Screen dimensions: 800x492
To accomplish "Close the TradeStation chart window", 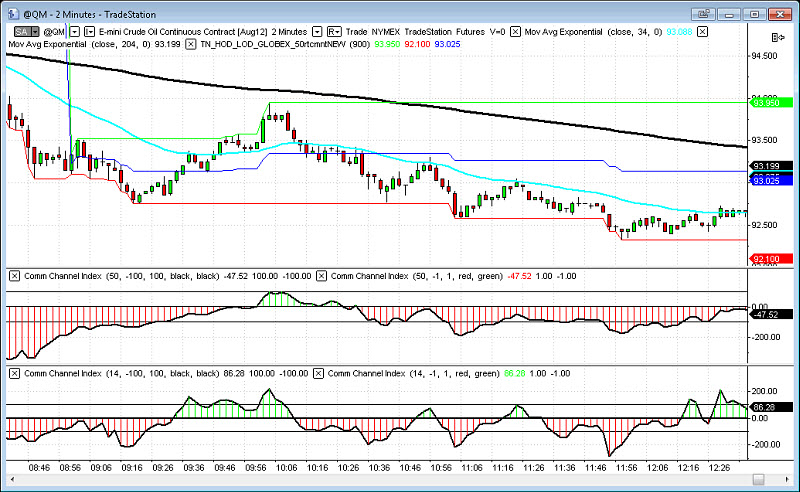I will click(780, 14).
